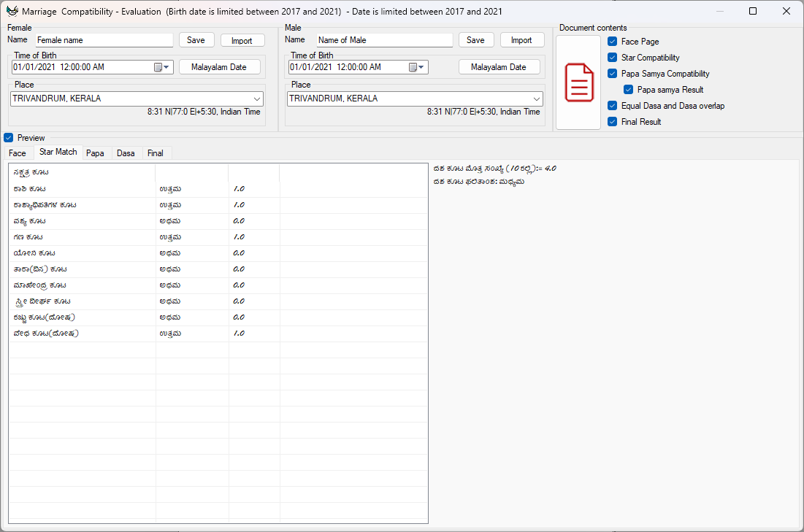The width and height of the screenshot is (804, 532).
Task: Uncheck the Face Page checkbox
Action: click(x=612, y=42)
